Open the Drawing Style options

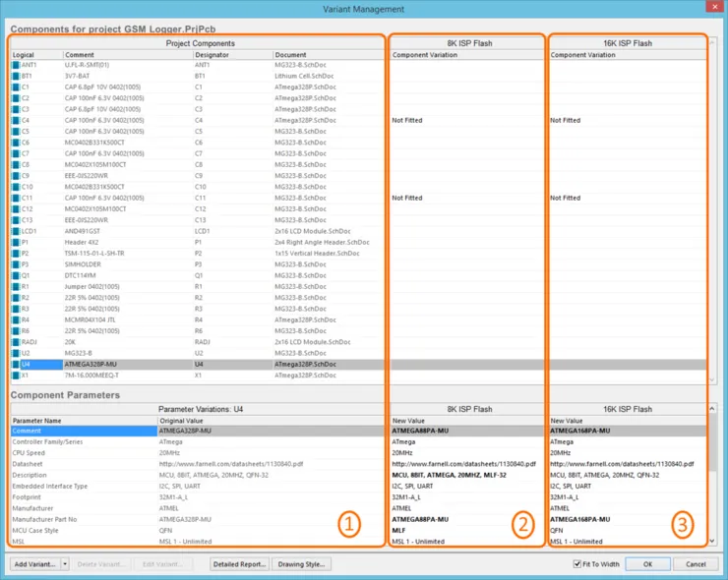tap(301, 564)
